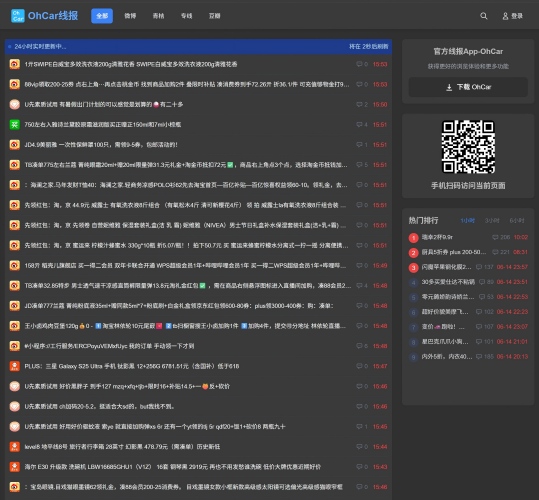Open hot item 内外5折 ranked 9
539x500 pixels.
click(x=447, y=357)
